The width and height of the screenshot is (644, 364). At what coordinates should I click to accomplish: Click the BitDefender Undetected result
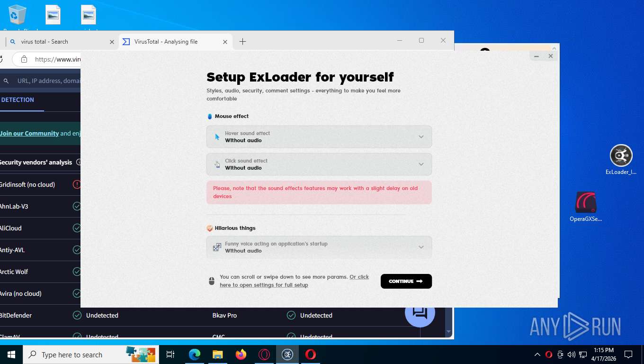pyautogui.click(x=102, y=315)
